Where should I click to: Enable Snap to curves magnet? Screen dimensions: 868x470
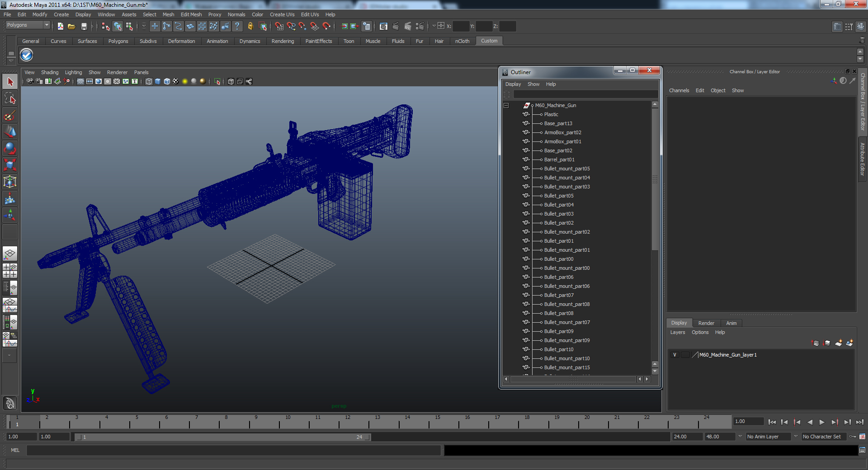291,27
